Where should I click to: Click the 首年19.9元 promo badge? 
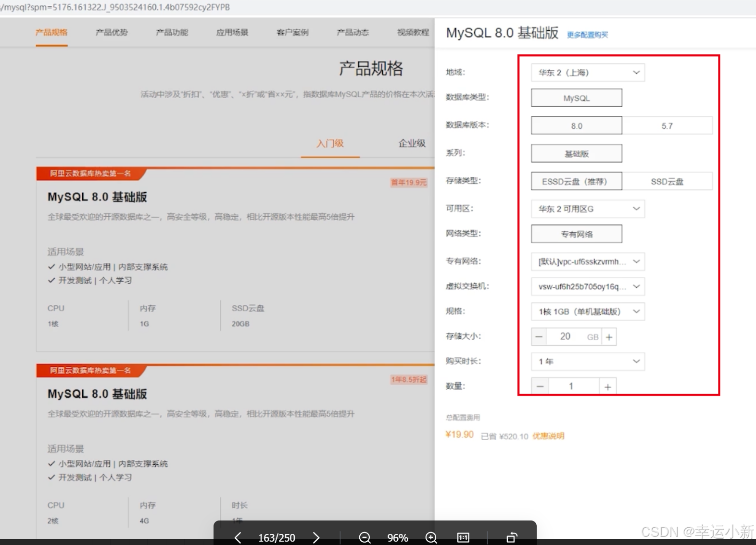tap(409, 183)
